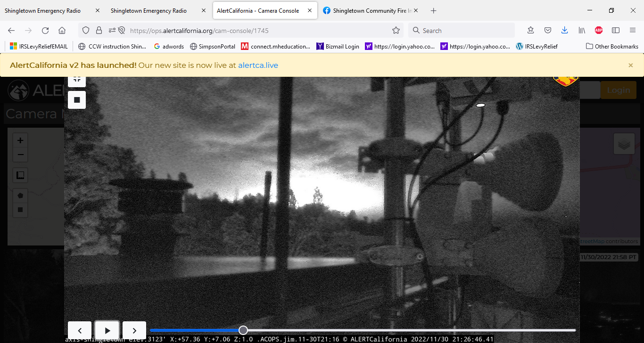Exit fullscreen with the collapse icon
This screenshot has width=644, height=343.
(x=77, y=80)
